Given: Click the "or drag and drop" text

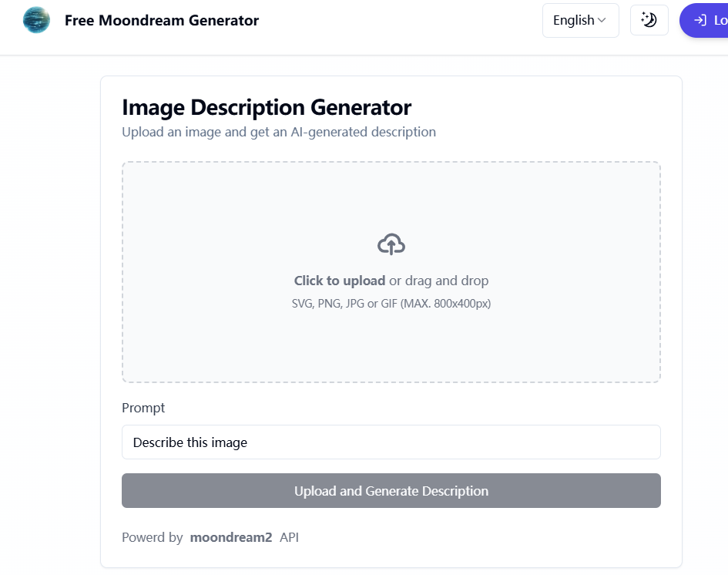Looking at the screenshot, I should pos(439,281).
